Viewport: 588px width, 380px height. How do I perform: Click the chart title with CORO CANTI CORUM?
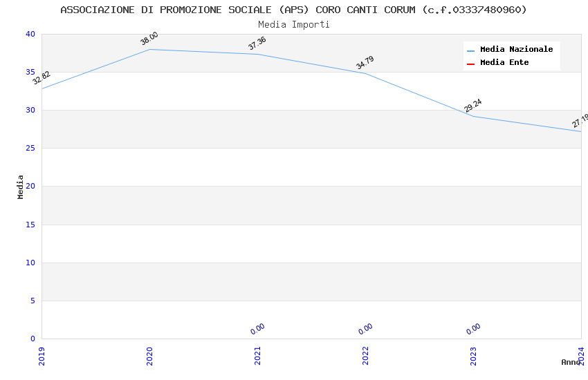293,10
